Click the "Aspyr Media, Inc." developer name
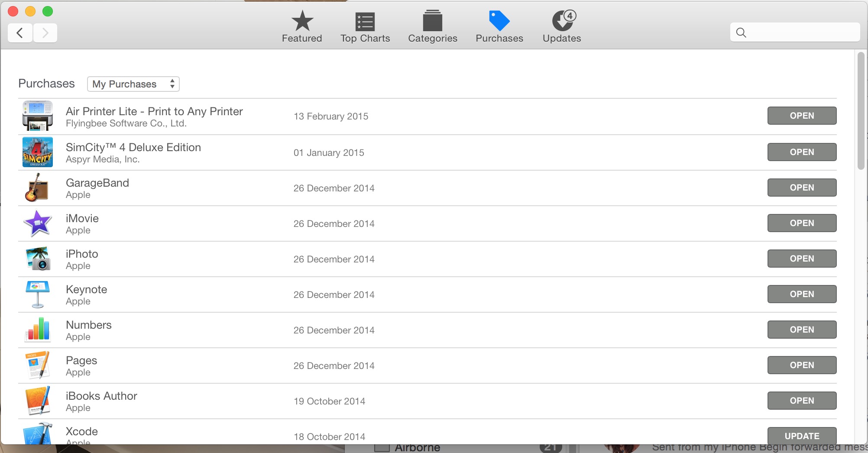The width and height of the screenshot is (868, 453). (103, 159)
